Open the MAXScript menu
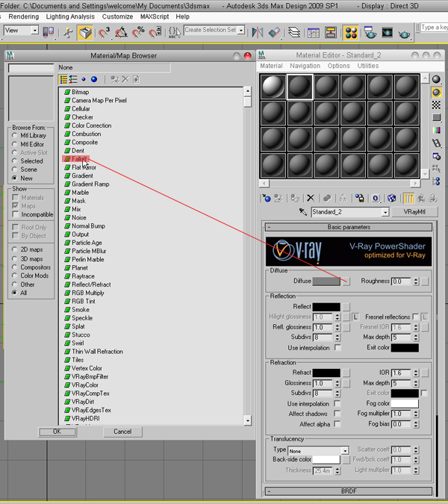 155,16
